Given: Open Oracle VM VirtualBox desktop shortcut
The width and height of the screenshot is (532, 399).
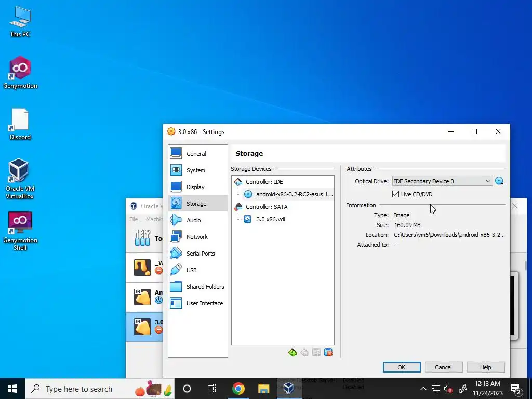Looking at the screenshot, I should point(19,179).
